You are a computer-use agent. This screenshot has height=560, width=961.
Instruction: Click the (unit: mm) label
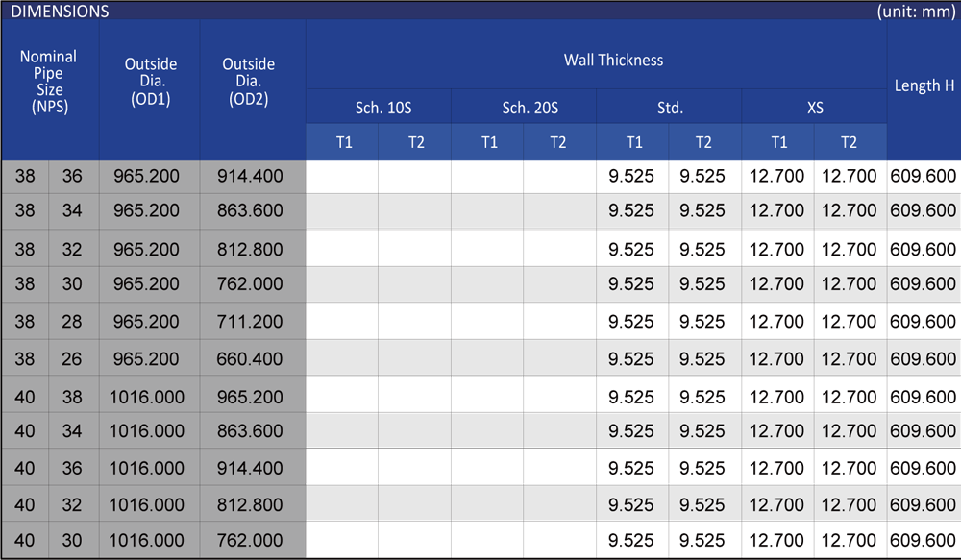[915, 12]
